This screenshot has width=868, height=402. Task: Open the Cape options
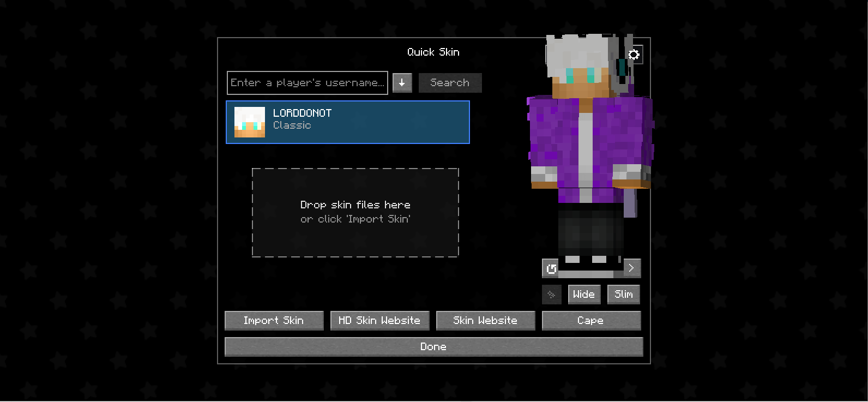click(x=591, y=321)
